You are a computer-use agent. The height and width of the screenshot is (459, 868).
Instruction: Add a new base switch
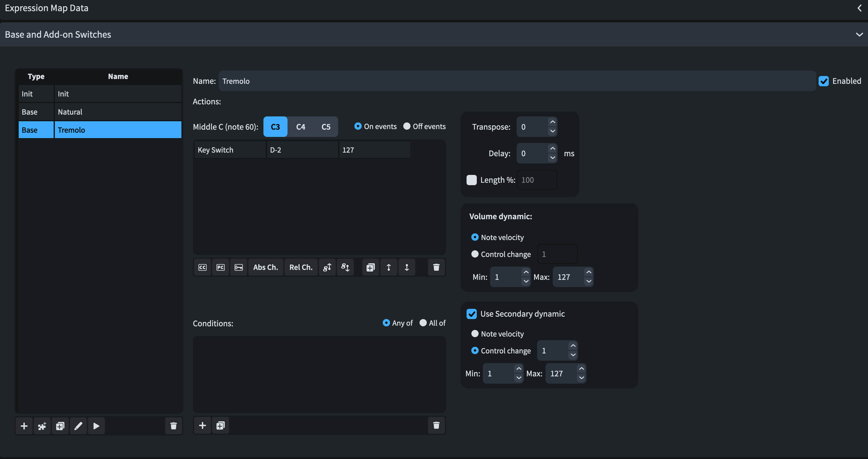tap(24, 426)
